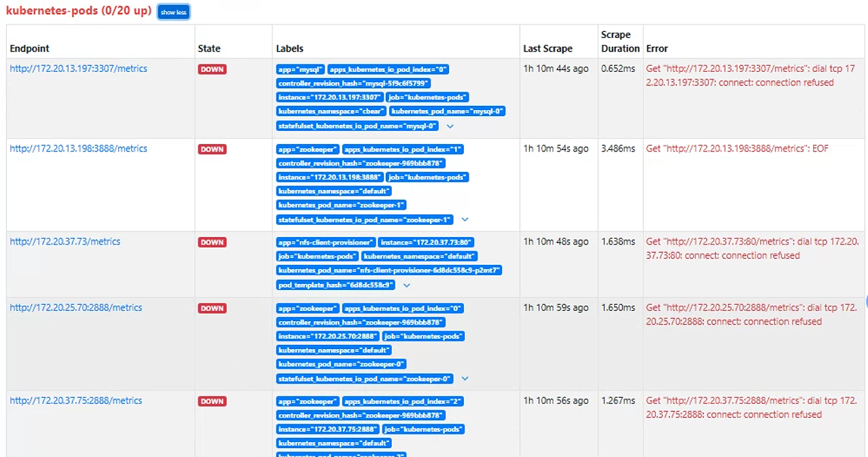Click the DOWN badge for 172.20.25.70:2888
This screenshot has height=457, width=868.
click(212, 308)
